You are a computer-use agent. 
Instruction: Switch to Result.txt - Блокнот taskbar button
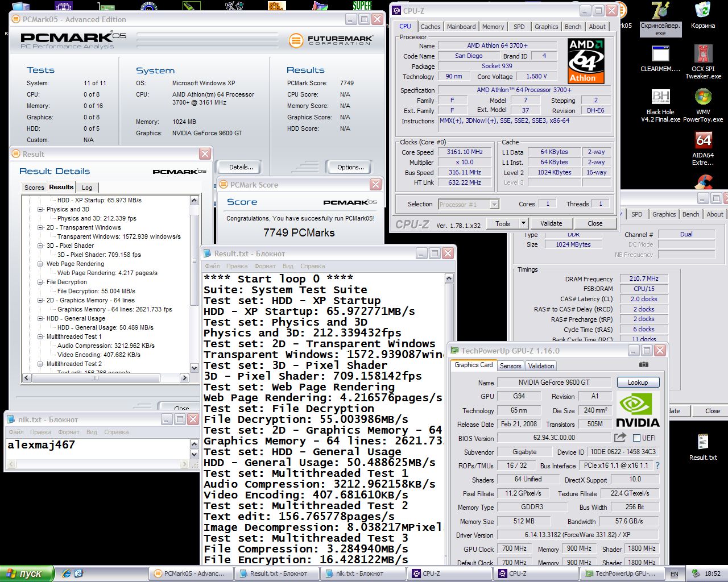point(276,573)
